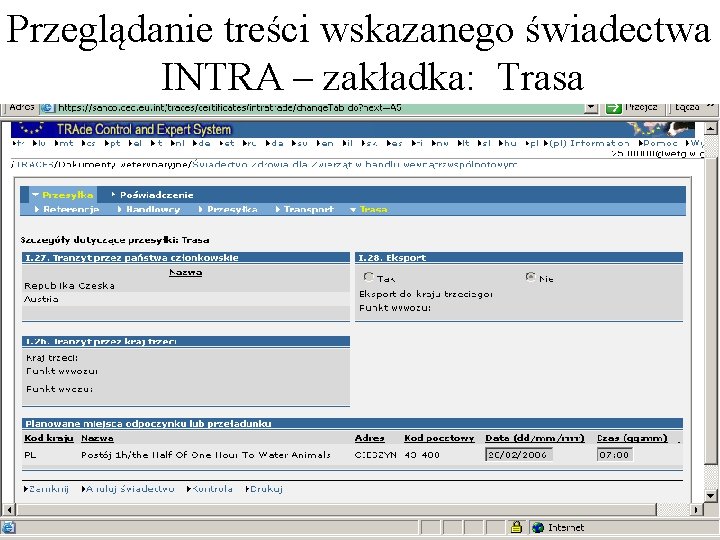Click the Kod kraju column header
Image resolution: width=720 pixels, height=540 pixels.
coord(49,438)
